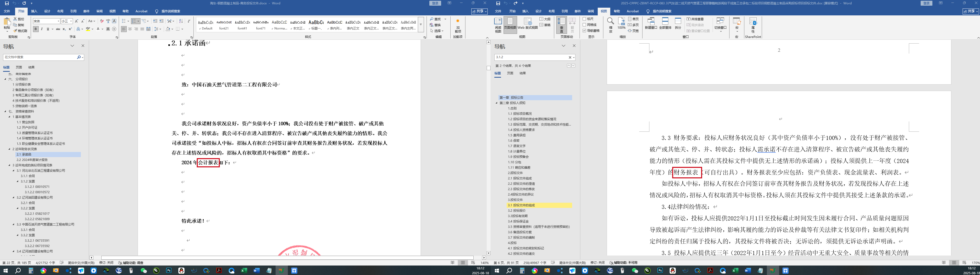
Task: Open Macros dropdown in right window
Action: (x=737, y=25)
